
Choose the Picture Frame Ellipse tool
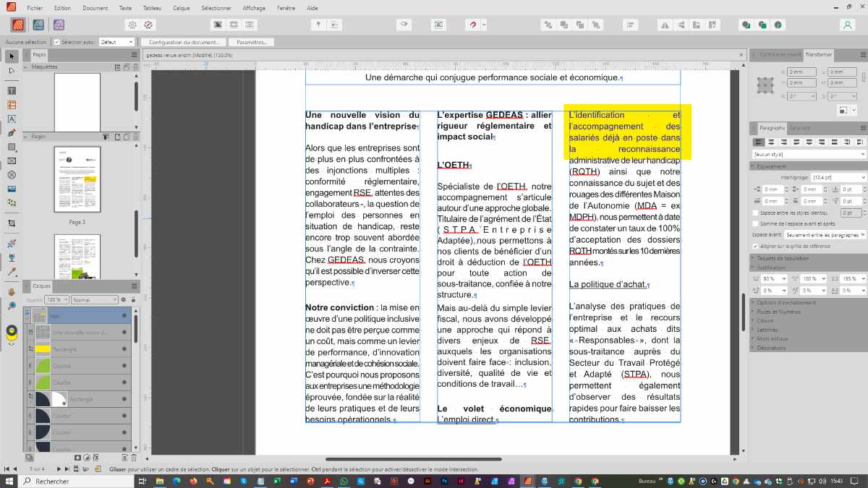pos(12,174)
